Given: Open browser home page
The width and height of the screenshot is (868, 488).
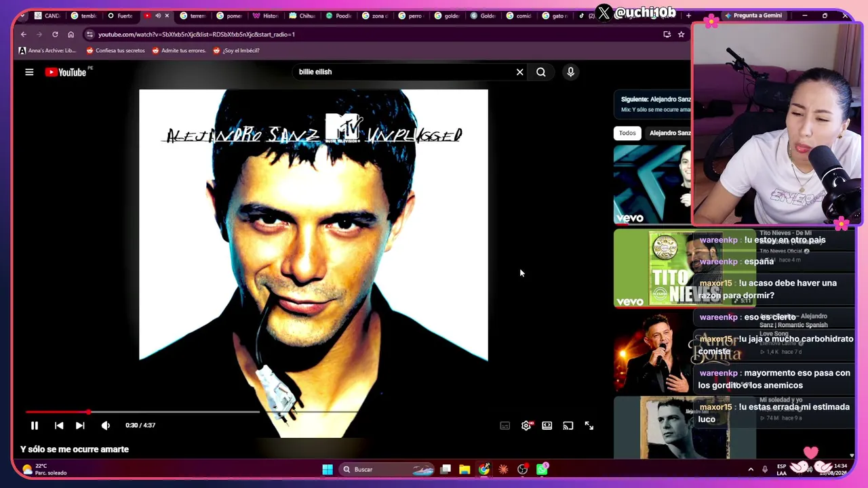Looking at the screenshot, I should tap(71, 34).
